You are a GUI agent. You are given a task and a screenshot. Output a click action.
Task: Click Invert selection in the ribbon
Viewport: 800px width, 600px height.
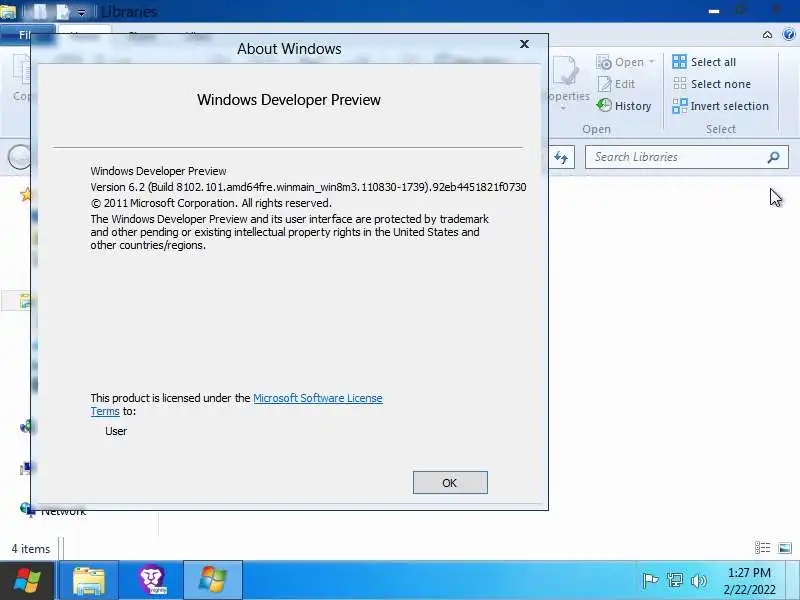point(720,106)
